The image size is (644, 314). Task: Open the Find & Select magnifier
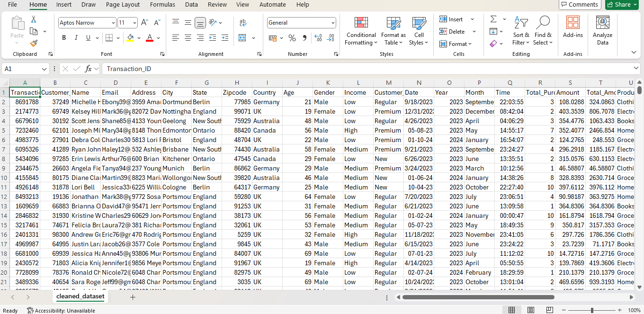[543, 31]
